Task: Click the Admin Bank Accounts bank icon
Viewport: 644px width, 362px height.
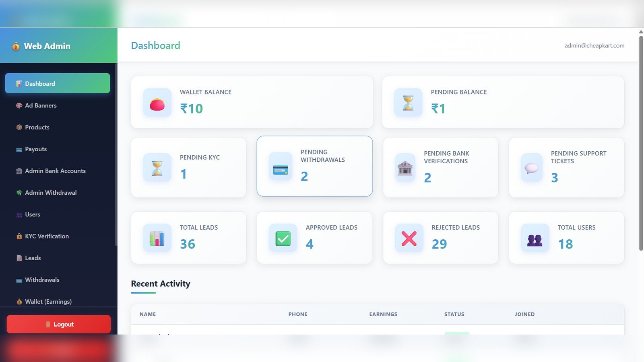Action: click(19, 171)
